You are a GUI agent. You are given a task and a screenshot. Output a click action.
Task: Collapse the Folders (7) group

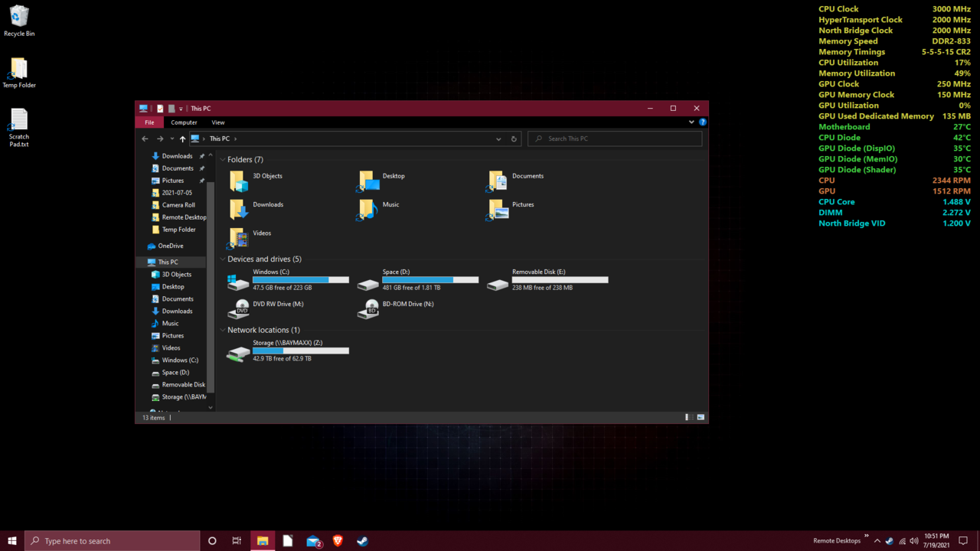click(x=223, y=160)
